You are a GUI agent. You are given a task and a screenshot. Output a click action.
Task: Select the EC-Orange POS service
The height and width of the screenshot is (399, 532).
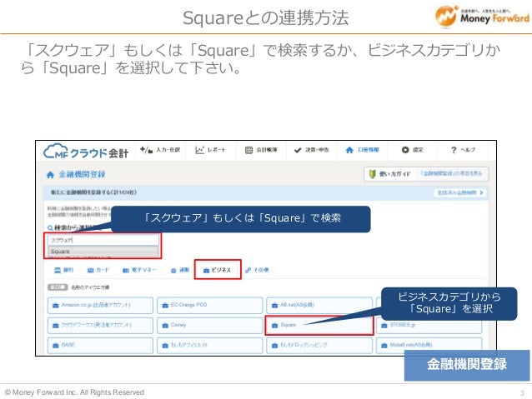(x=209, y=305)
